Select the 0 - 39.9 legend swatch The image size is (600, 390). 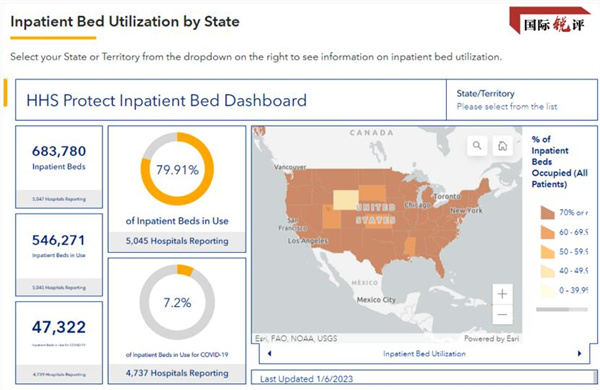(548, 290)
